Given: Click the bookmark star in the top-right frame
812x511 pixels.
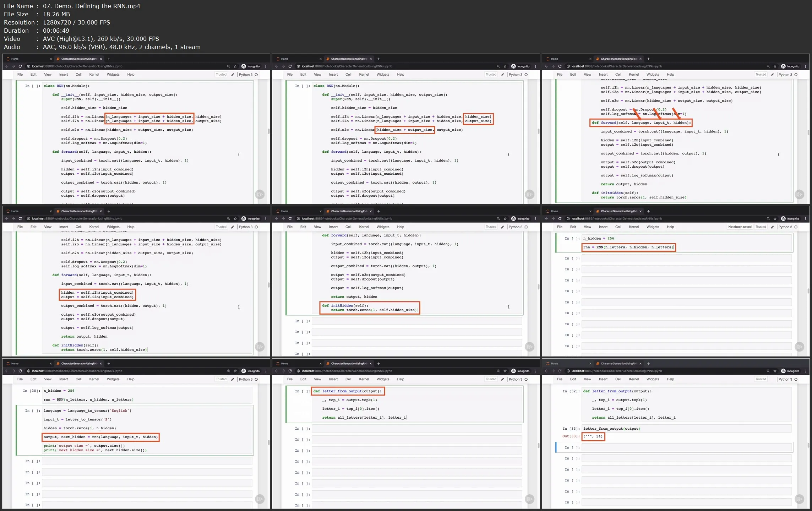Looking at the screenshot, I should pyautogui.click(x=775, y=66).
